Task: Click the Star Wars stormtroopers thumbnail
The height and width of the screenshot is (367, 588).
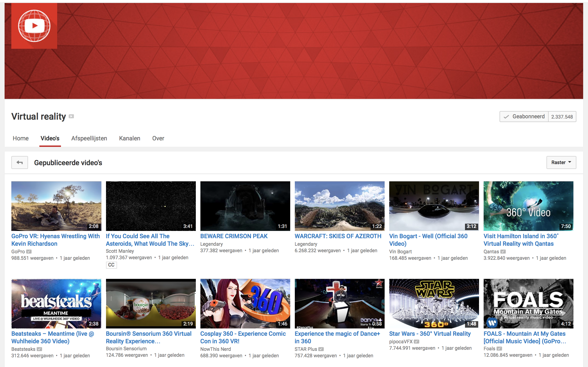Action: [434, 304]
